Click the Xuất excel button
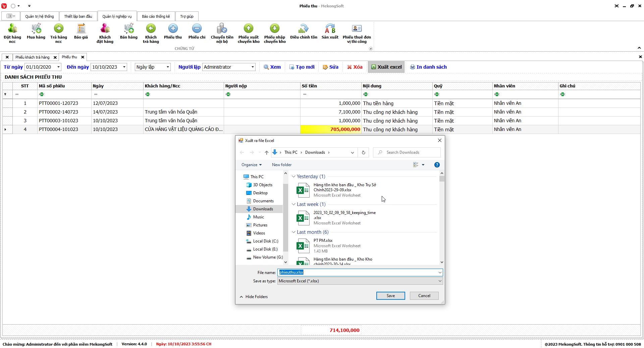 click(x=386, y=67)
